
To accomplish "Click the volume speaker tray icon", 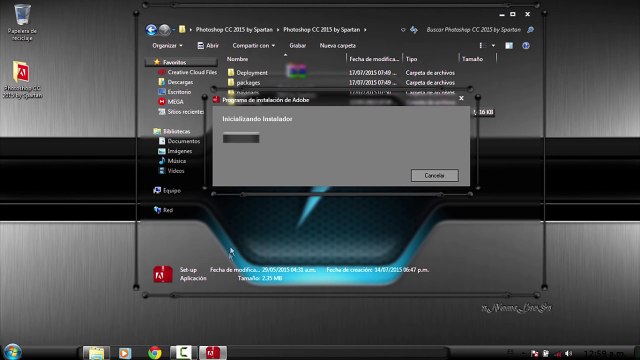I will point(568,353).
